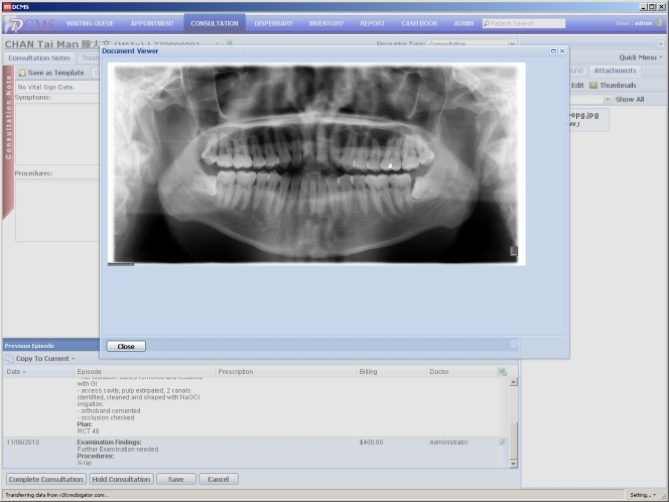Click the DCMS logo in title bar
669x502 pixels.
(7, 6)
